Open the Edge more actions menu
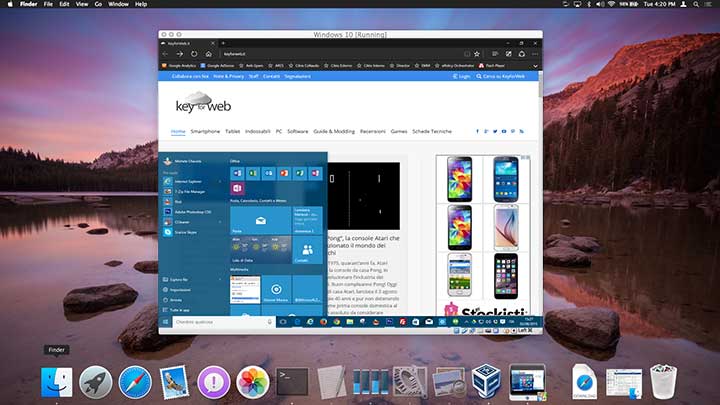Viewport: 720px width, 405px height. (535, 54)
